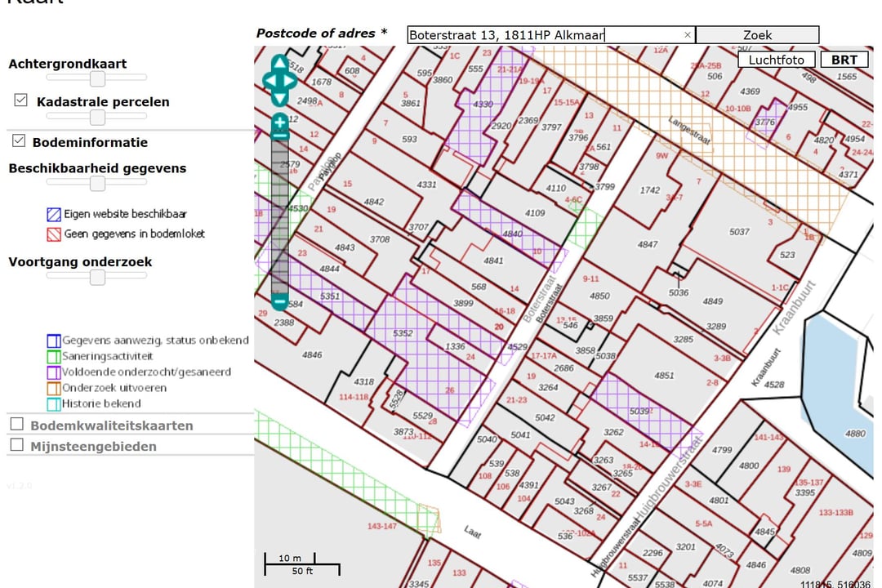Image resolution: width=882 pixels, height=588 pixels.
Task: Switch the background to BRT
Action: click(844, 60)
